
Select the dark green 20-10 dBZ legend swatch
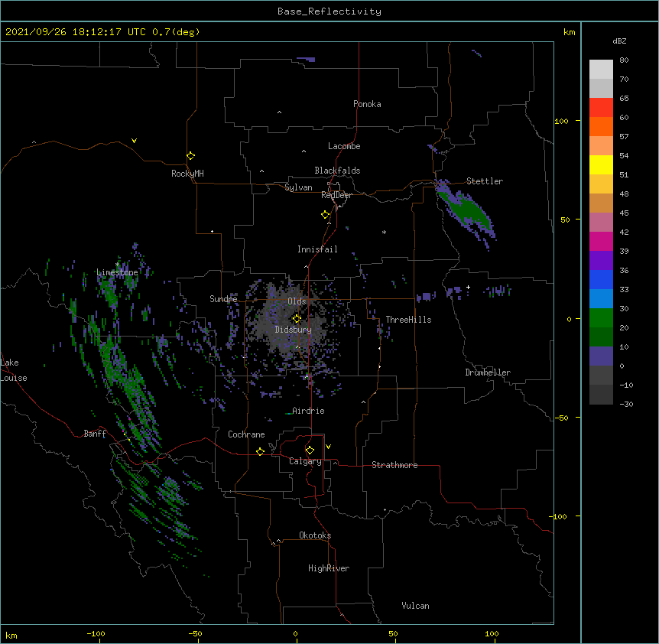coord(601,337)
